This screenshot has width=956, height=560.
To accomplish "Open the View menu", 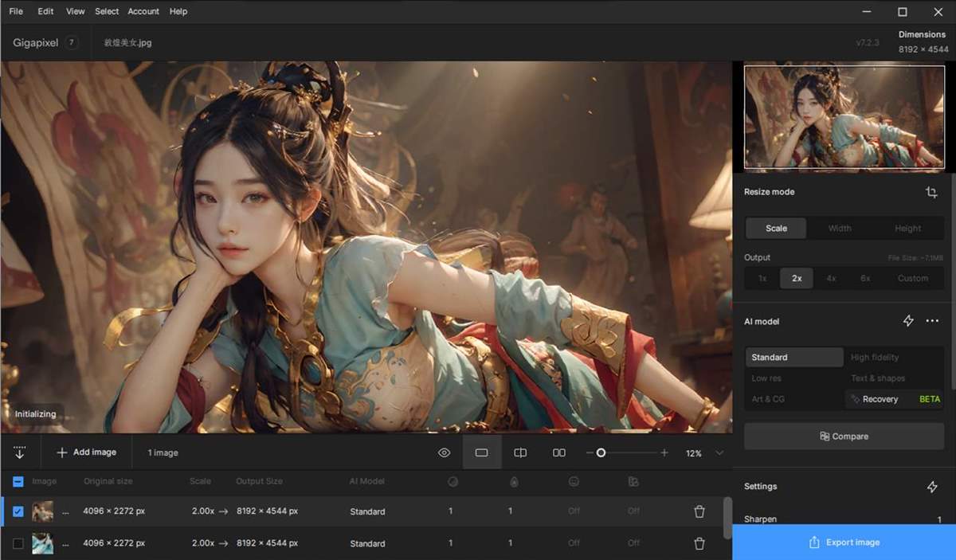I will [75, 11].
